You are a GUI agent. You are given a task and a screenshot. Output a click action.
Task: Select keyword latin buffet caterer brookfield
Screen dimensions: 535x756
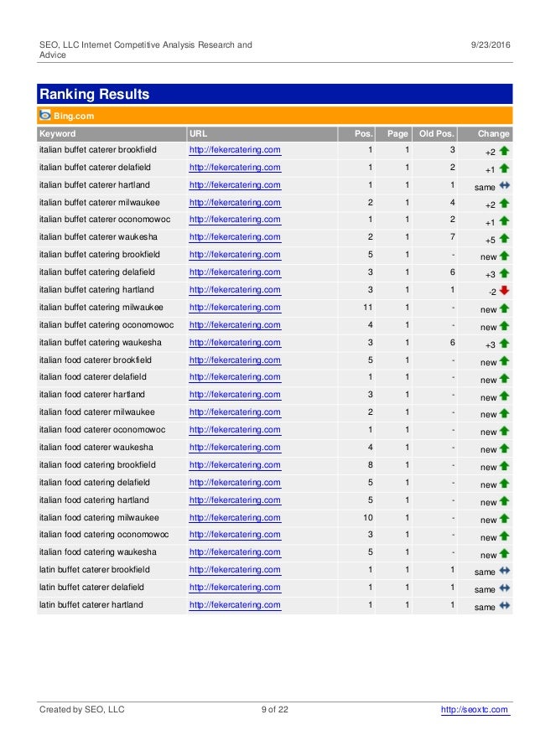pyautogui.click(x=95, y=569)
